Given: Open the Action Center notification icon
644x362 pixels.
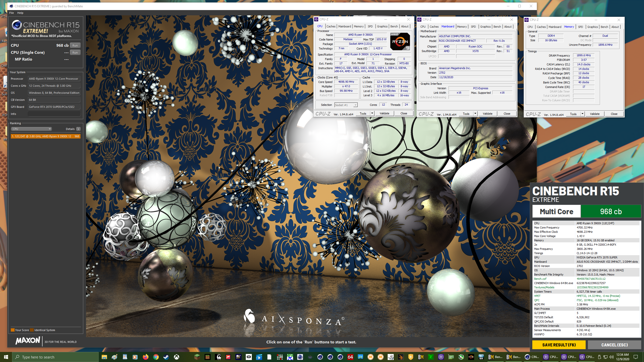Looking at the screenshot, I should (x=636, y=357).
